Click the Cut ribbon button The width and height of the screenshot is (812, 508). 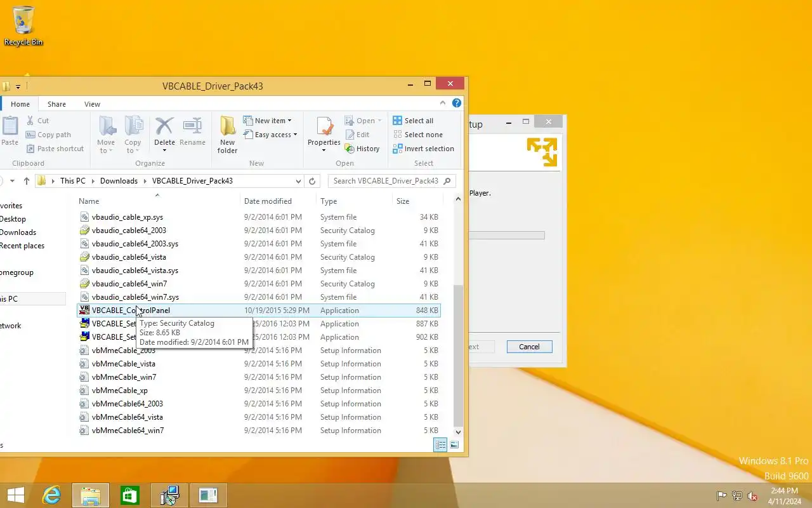[37, 121]
